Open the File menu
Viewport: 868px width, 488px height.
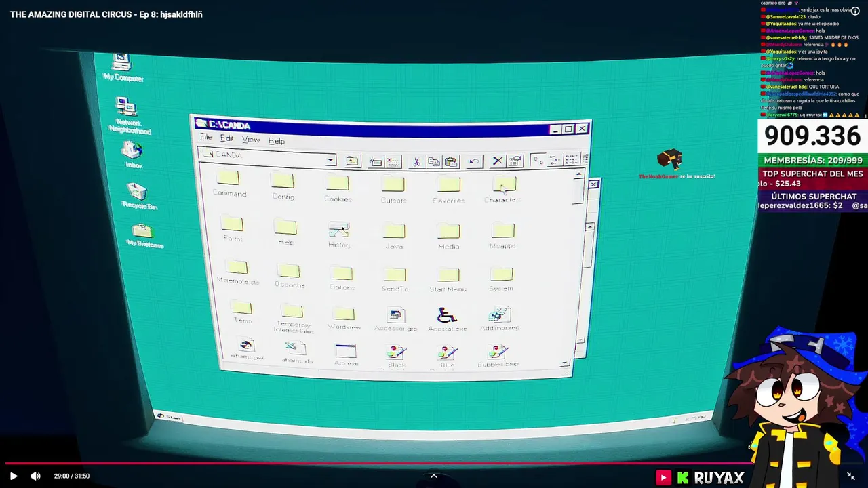(205, 138)
